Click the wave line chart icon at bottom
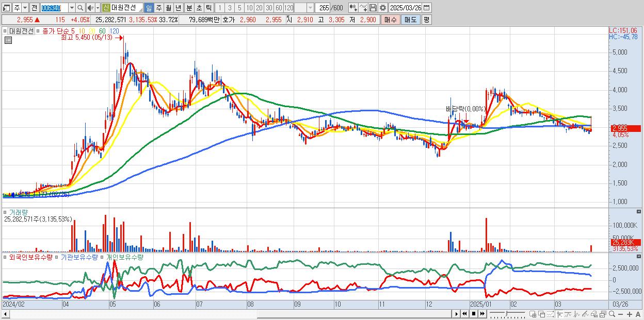Image resolution: width=644 pixels, height=320 pixels. coord(576,314)
